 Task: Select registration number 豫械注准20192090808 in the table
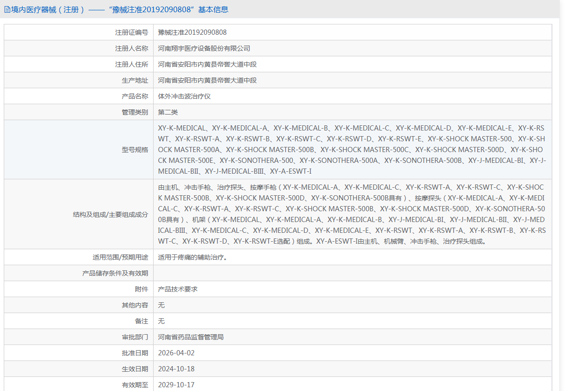tap(192, 32)
